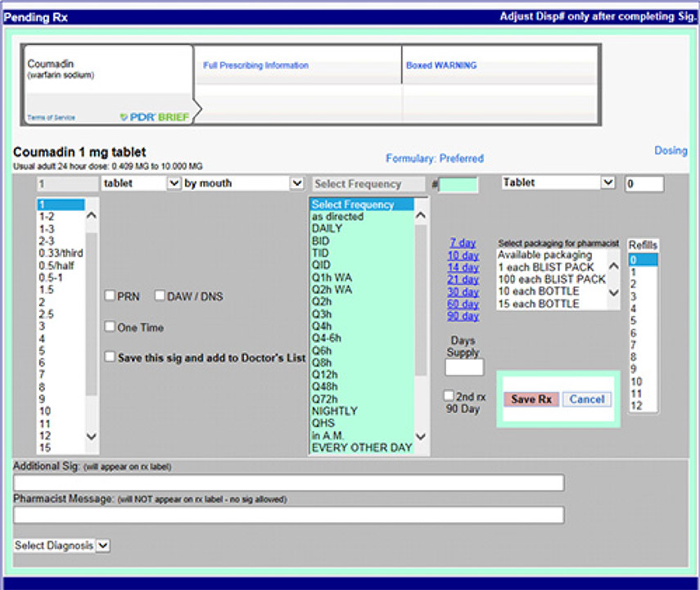The image size is (700, 590).
Task: Open Full Prescribing Information link
Action: pos(255,65)
